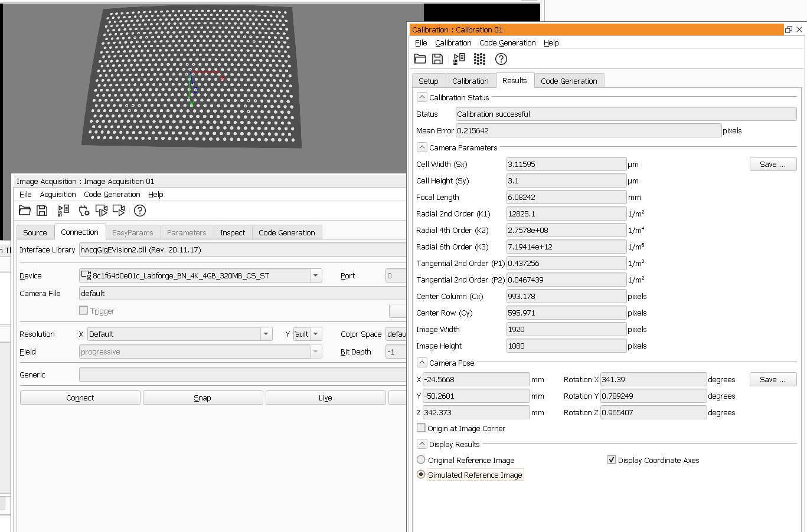Viewport: 807px width, 532px height.
Task: Collapse the Camera Parameters section
Action: tap(422, 147)
